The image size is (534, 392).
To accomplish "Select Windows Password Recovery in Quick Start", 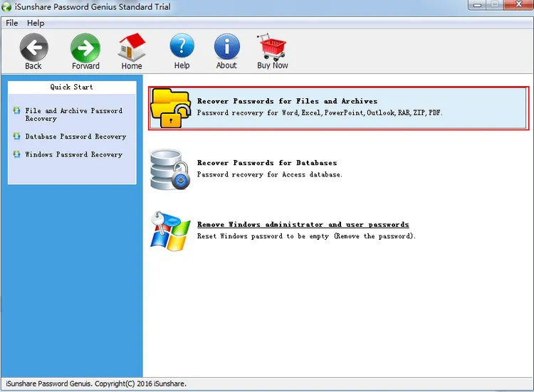I will tap(73, 154).
